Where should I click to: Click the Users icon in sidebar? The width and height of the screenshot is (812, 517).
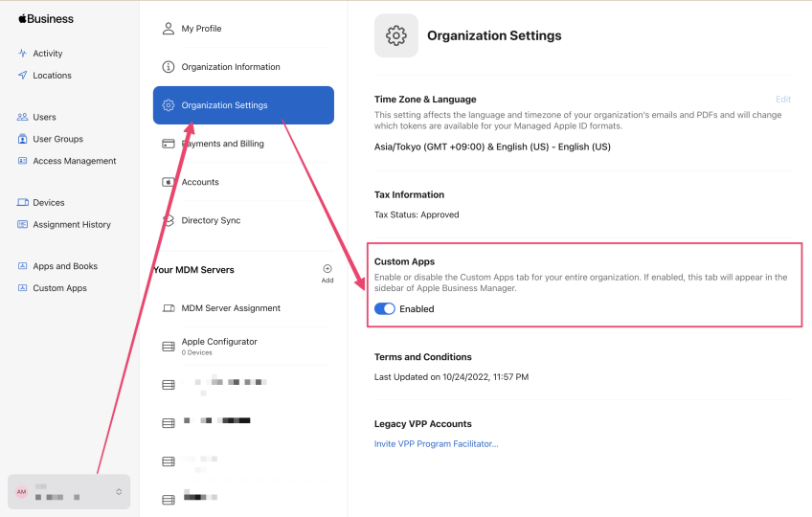pyautogui.click(x=23, y=117)
